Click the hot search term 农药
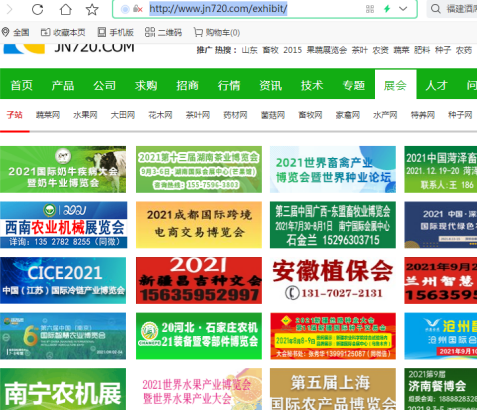This screenshot has width=477, height=410. [464, 50]
